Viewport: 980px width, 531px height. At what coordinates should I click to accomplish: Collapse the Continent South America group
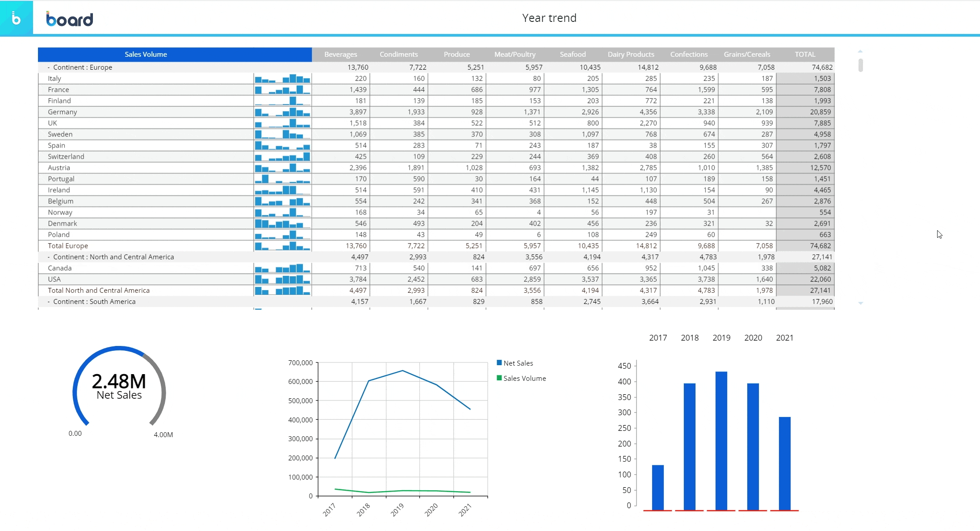click(49, 301)
